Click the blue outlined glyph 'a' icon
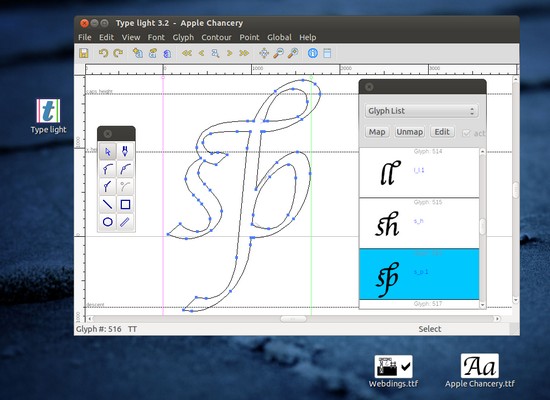This screenshot has height=400, width=550. [167, 53]
